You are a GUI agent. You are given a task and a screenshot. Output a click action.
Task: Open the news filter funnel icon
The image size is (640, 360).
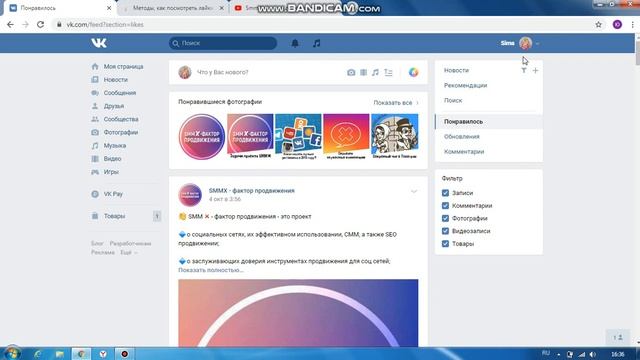(x=524, y=71)
